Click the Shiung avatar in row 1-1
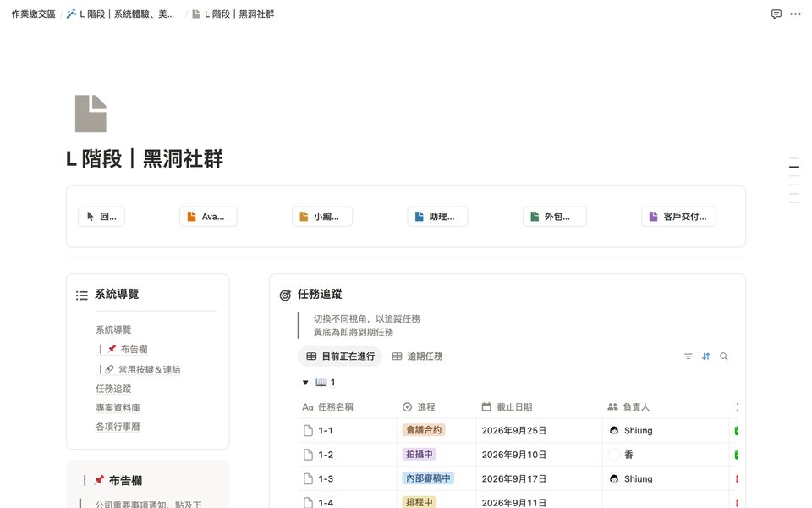The width and height of the screenshot is (812, 508). [614, 430]
